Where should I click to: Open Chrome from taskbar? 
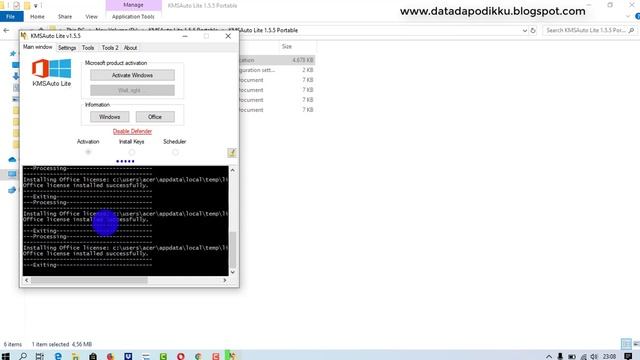coord(198,356)
